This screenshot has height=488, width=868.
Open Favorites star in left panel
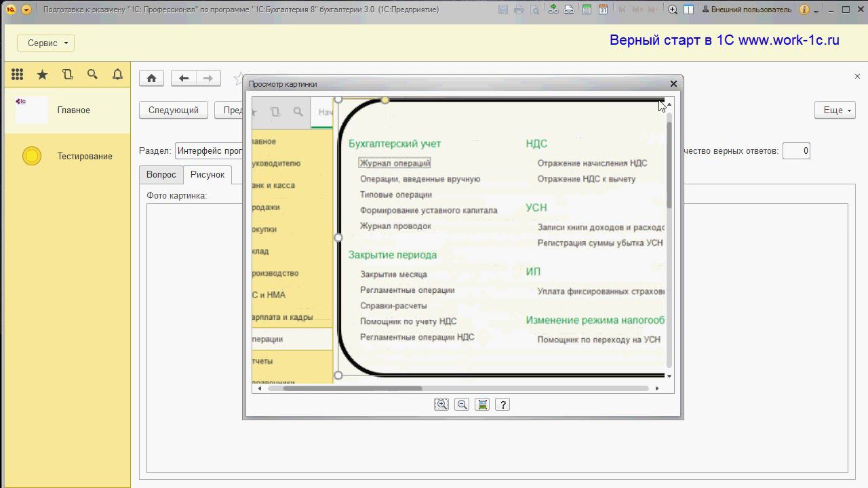pos(42,75)
